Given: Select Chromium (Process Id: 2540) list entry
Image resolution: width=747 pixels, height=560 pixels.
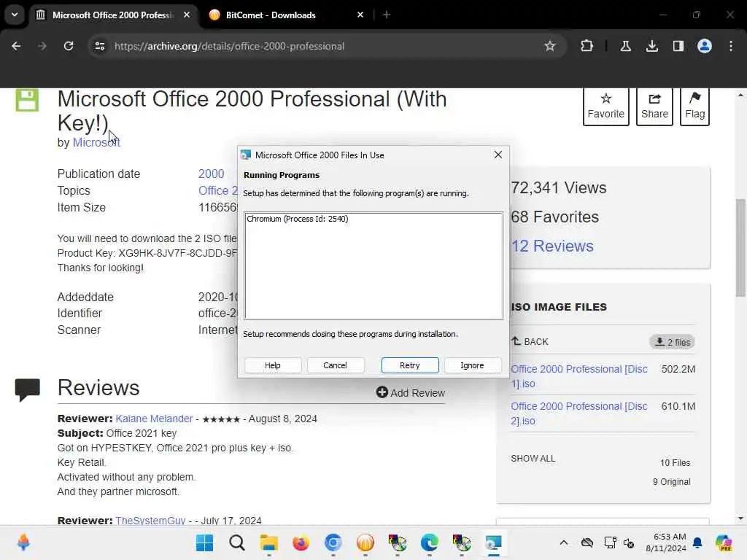Looking at the screenshot, I should coord(298,219).
